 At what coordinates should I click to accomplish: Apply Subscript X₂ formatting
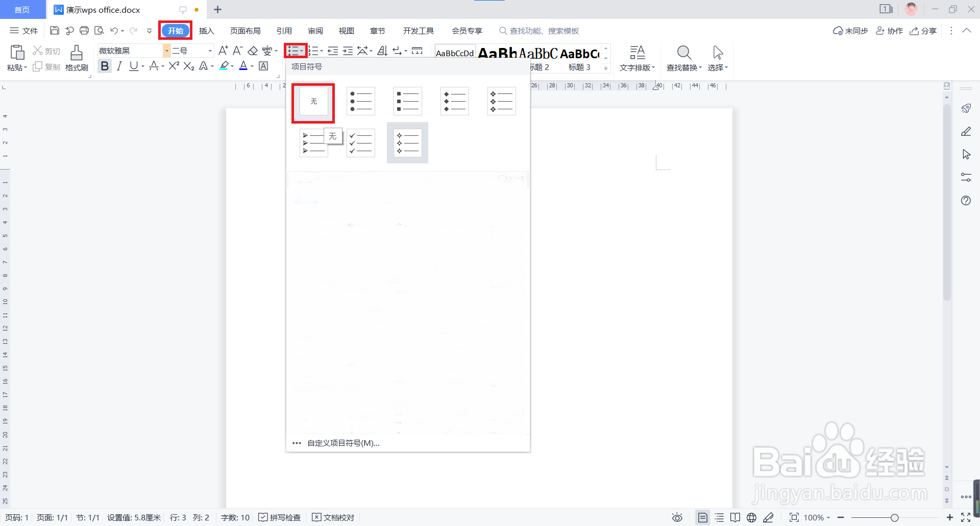point(189,66)
